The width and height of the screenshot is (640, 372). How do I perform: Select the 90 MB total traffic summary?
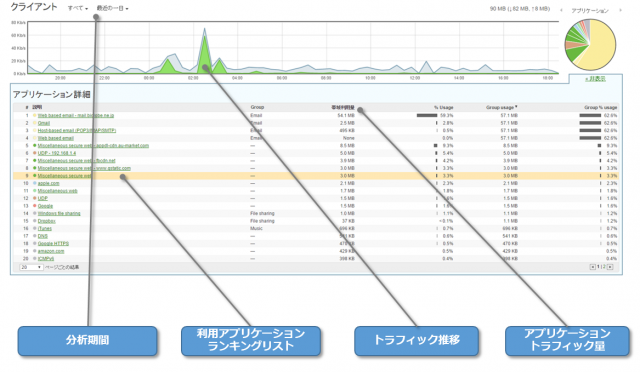[x=520, y=9]
